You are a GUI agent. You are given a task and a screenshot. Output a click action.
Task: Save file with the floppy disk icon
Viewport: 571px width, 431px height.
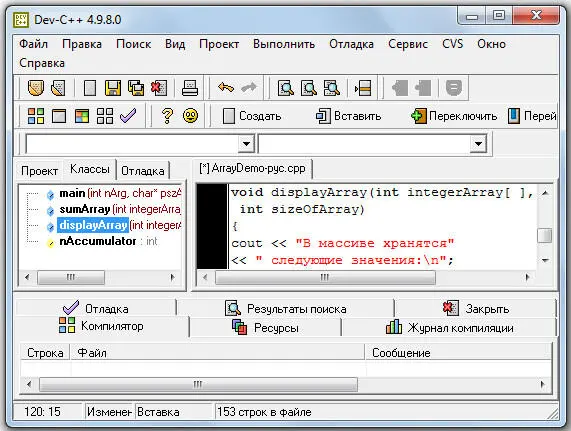pyautogui.click(x=113, y=88)
